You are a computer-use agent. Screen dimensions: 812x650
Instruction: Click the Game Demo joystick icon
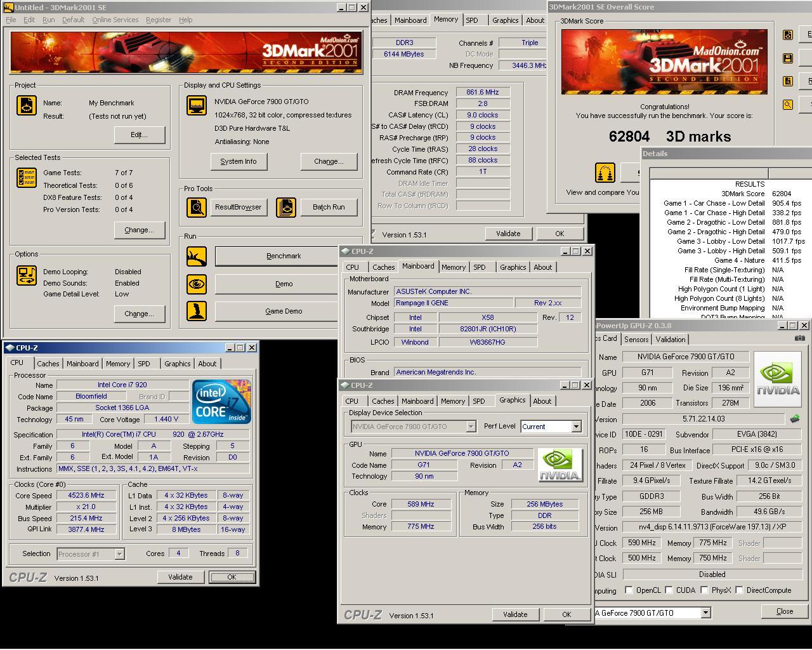pos(197,311)
